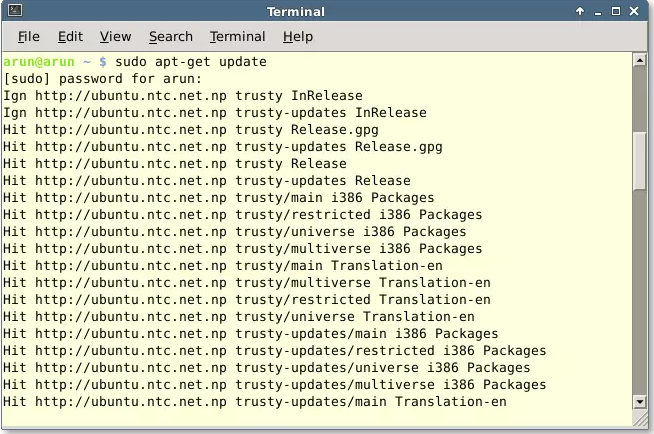Click the shade (roll up) window arrow button
The image size is (654, 434).
pyautogui.click(x=579, y=11)
